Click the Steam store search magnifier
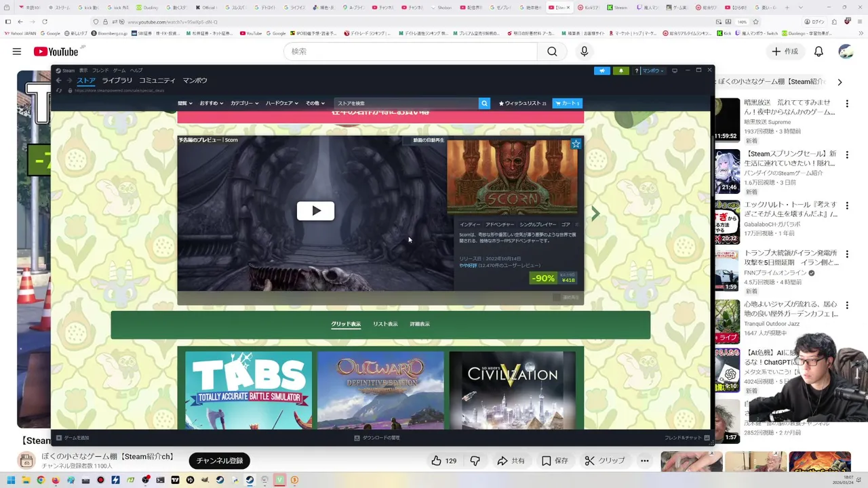This screenshot has width=868, height=488. (484, 103)
